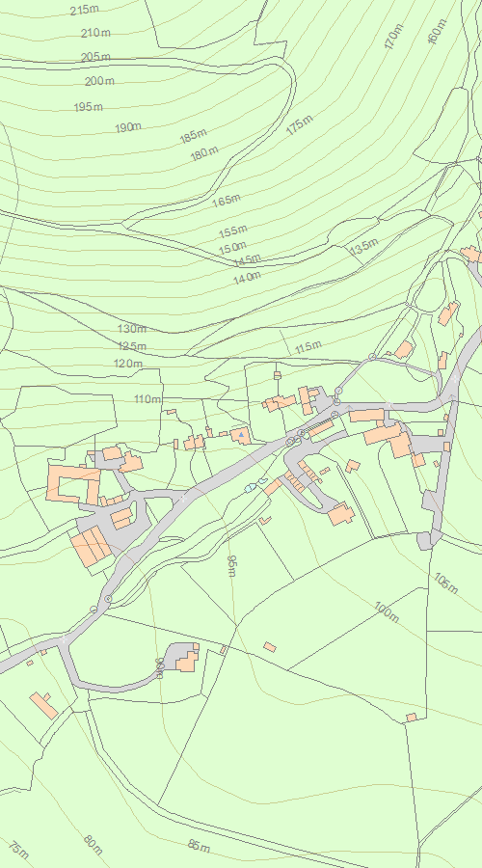
Task: Click the 100m contour label
Action: click(387, 611)
